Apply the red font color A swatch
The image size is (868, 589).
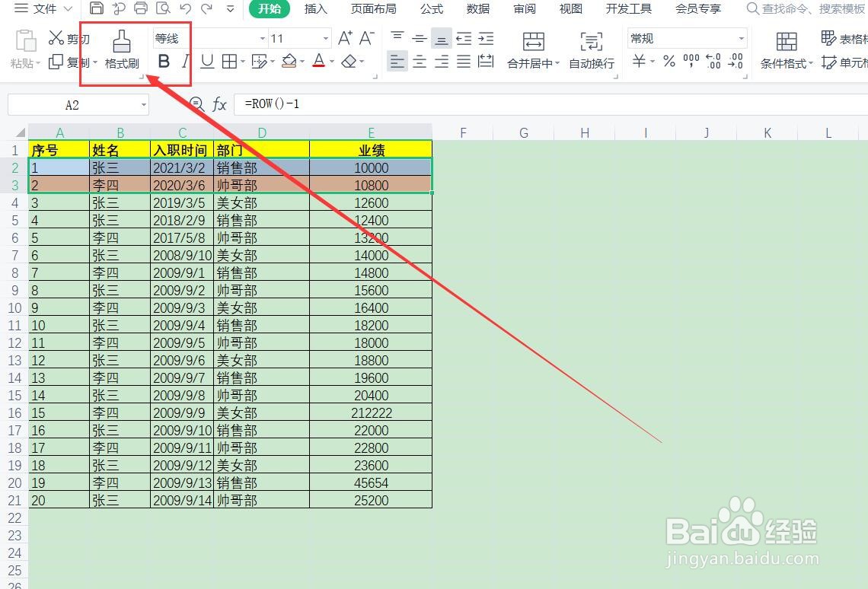pyautogui.click(x=319, y=62)
